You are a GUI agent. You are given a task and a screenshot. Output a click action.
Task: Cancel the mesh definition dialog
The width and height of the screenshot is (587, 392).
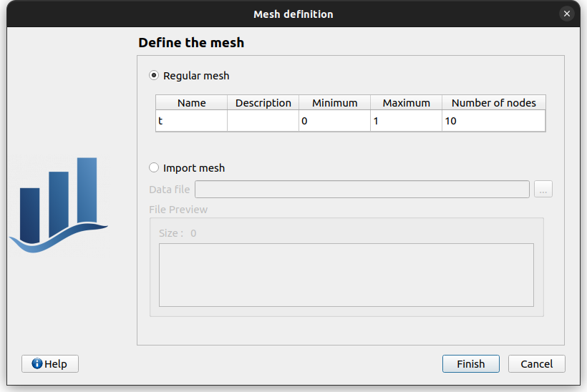tap(536, 364)
